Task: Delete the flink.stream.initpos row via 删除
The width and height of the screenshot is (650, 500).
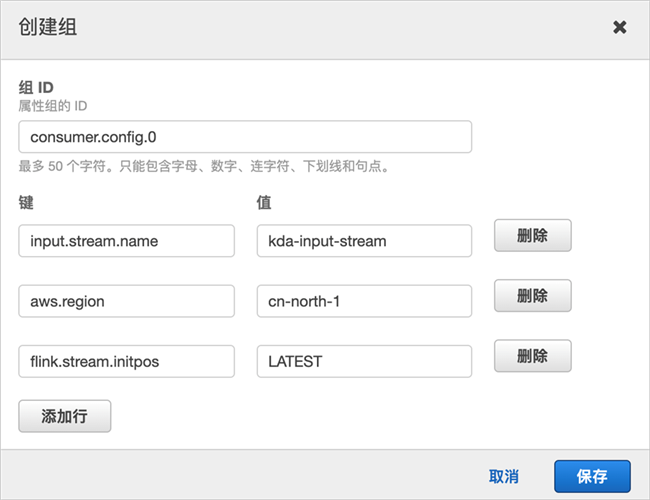Action: coord(533,356)
